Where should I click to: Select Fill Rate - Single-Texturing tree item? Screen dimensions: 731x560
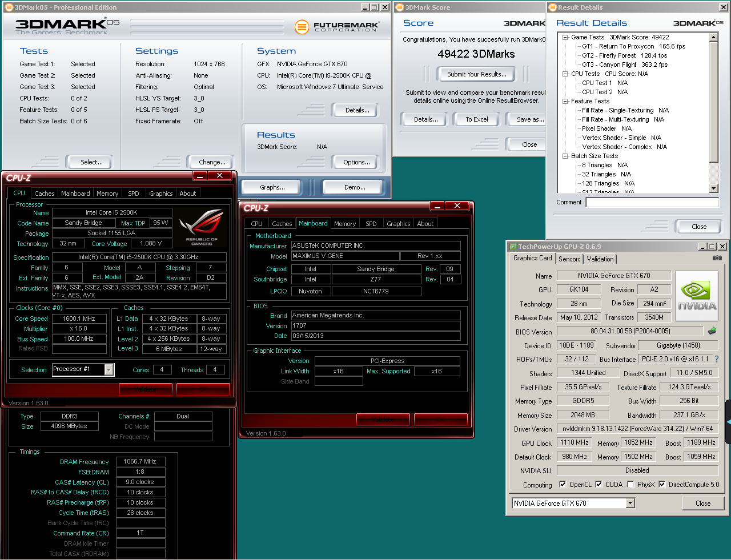click(x=625, y=110)
